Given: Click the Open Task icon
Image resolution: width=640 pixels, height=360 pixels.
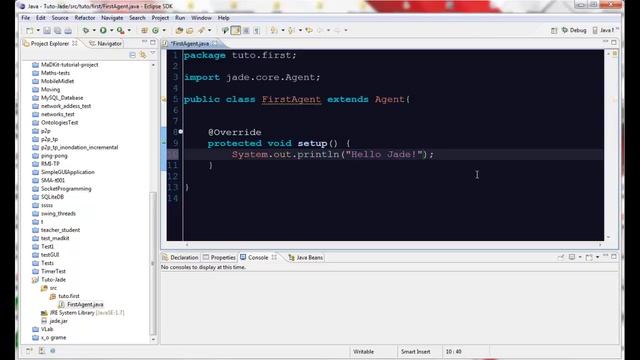Looking at the screenshot, I should pyautogui.click(x=190, y=30).
